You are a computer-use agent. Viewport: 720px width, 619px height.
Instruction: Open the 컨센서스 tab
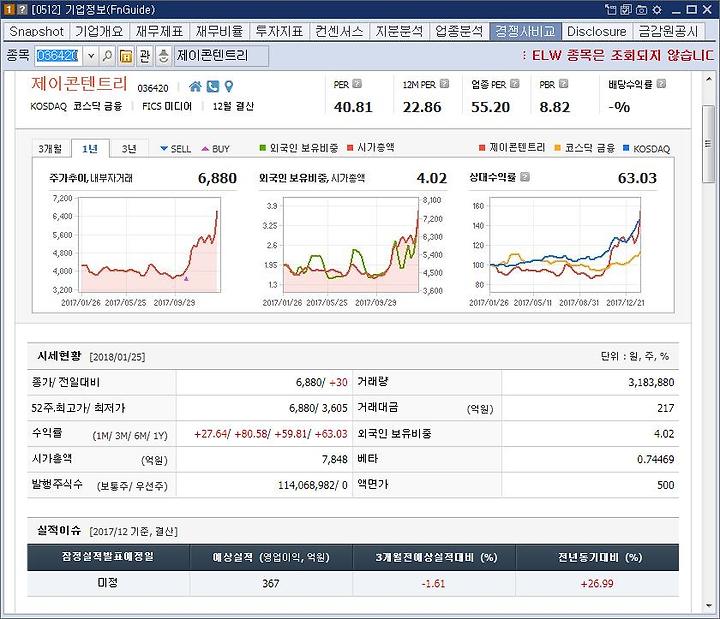click(339, 31)
